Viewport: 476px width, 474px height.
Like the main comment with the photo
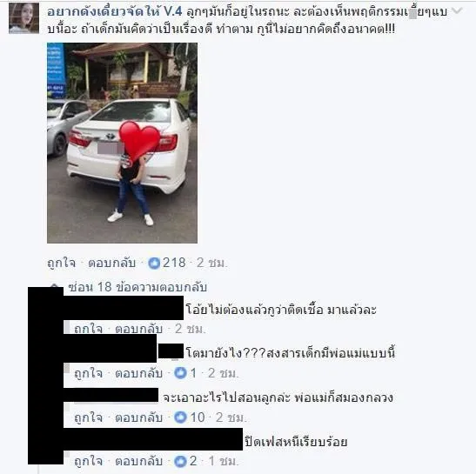tap(61, 263)
